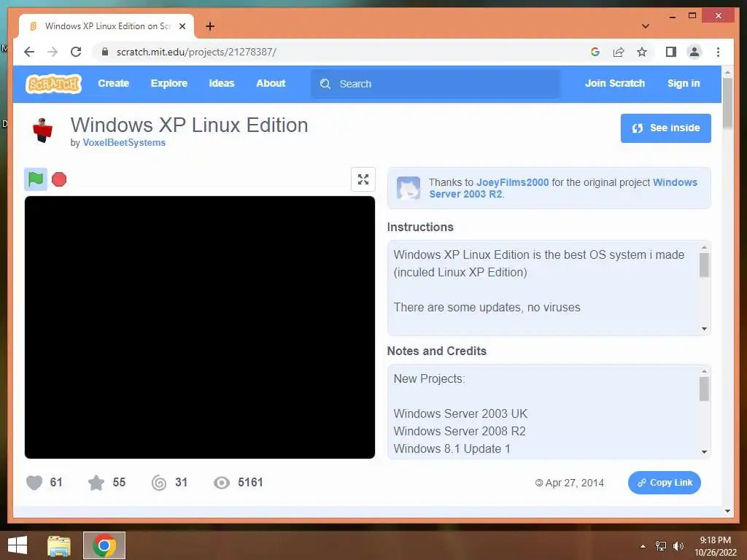The image size is (747, 560).
Task: Click the page scrollbar up arrow
Action: (727, 72)
